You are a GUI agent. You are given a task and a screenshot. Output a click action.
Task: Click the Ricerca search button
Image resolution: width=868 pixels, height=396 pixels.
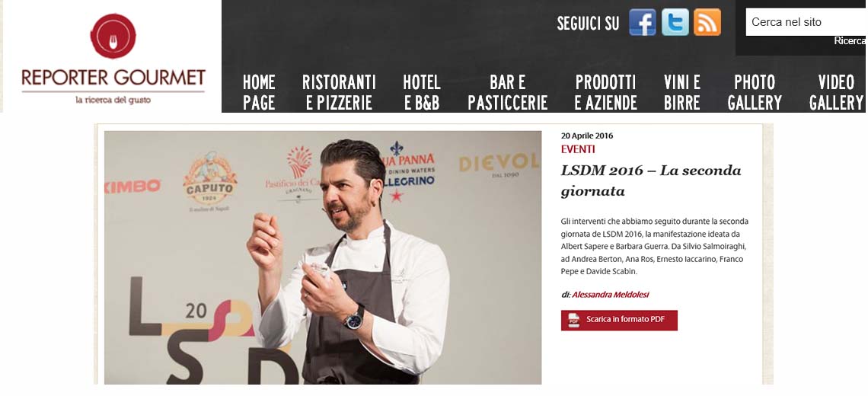[x=850, y=41]
